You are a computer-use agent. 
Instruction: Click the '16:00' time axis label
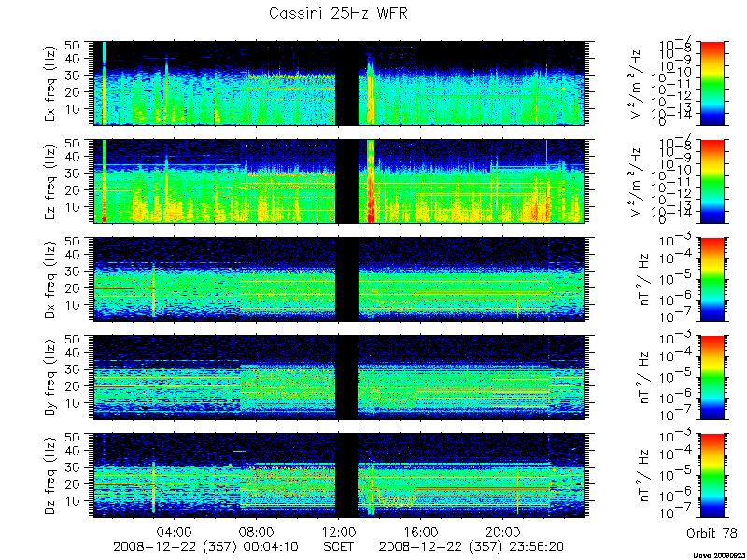421,532
